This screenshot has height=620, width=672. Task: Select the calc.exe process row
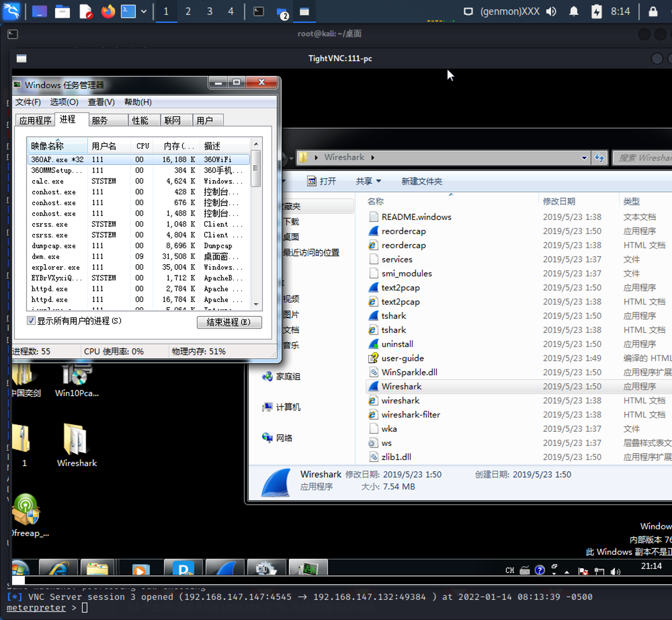[138, 181]
